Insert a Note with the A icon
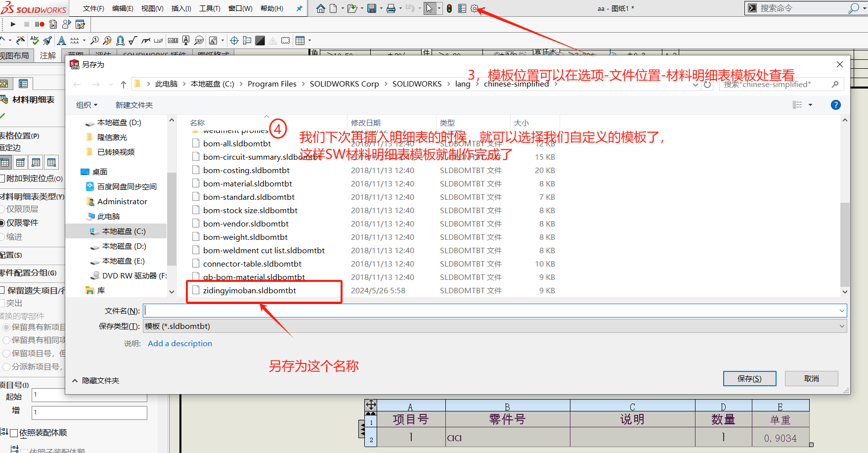 [x=61, y=41]
